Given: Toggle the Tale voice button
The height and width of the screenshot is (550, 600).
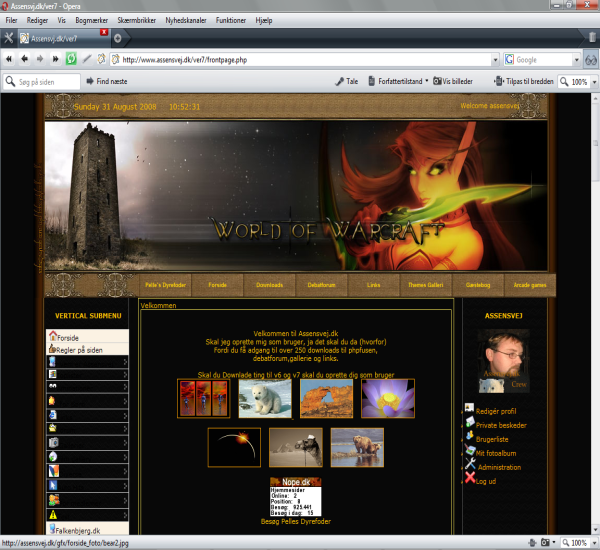Looking at the screenshot, I should (347, 81).
